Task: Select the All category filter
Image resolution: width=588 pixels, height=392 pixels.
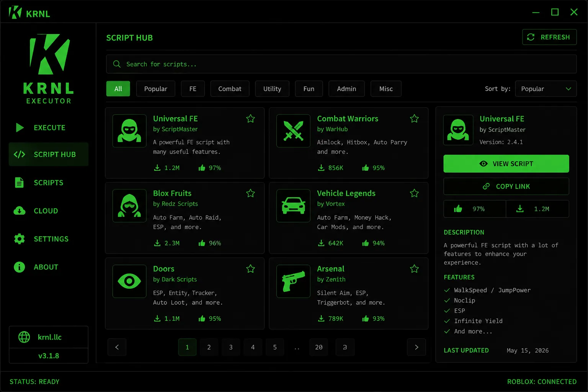Action: click(118, 89)
